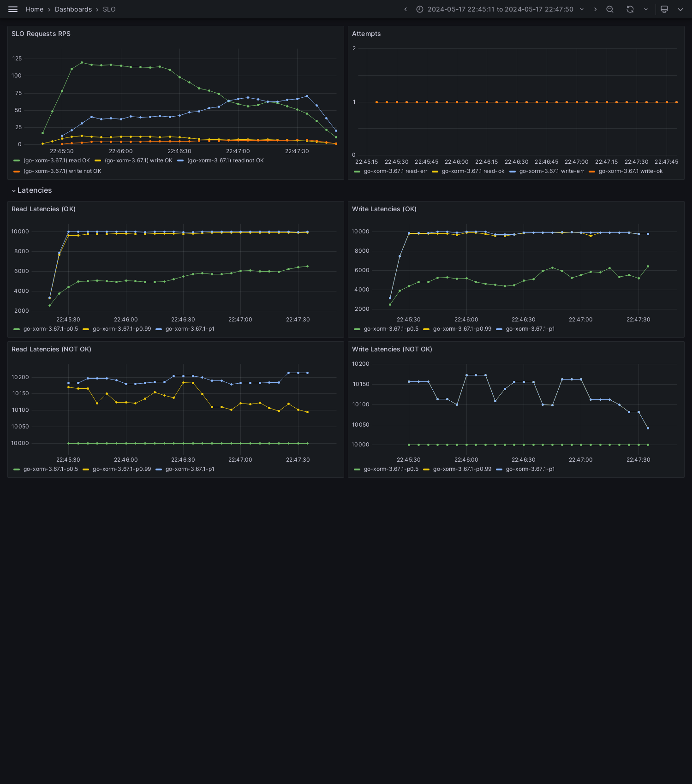Open Dashboards breadcrumb link

coord(73,9)
